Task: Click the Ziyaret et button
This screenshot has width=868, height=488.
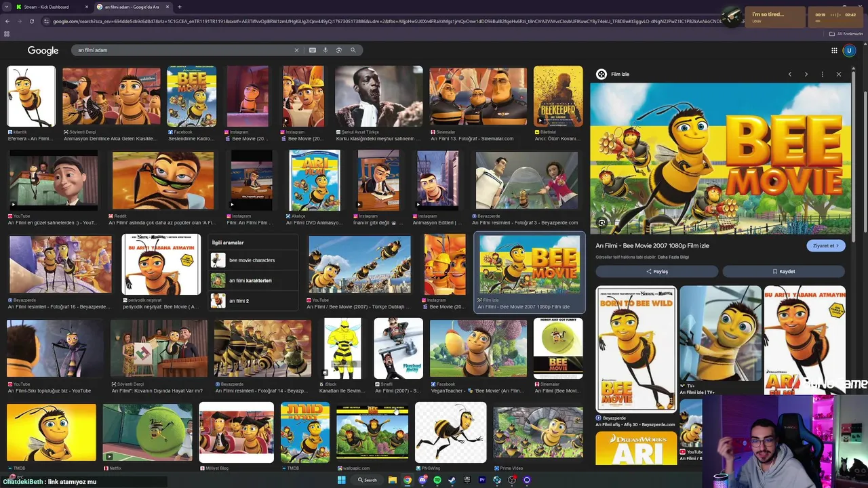Action: [826, 245]
